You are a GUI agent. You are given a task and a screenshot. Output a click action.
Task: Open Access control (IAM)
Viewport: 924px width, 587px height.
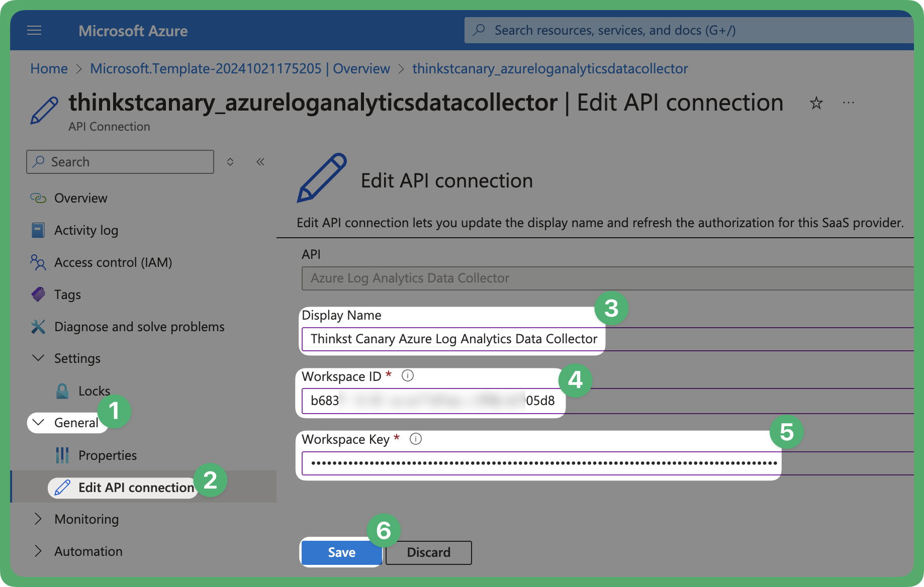tap(113, 262)
